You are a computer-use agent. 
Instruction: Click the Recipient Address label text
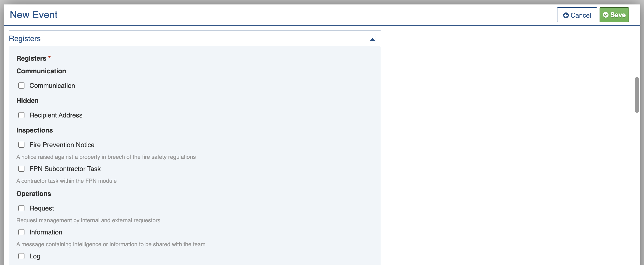(56, 115)
